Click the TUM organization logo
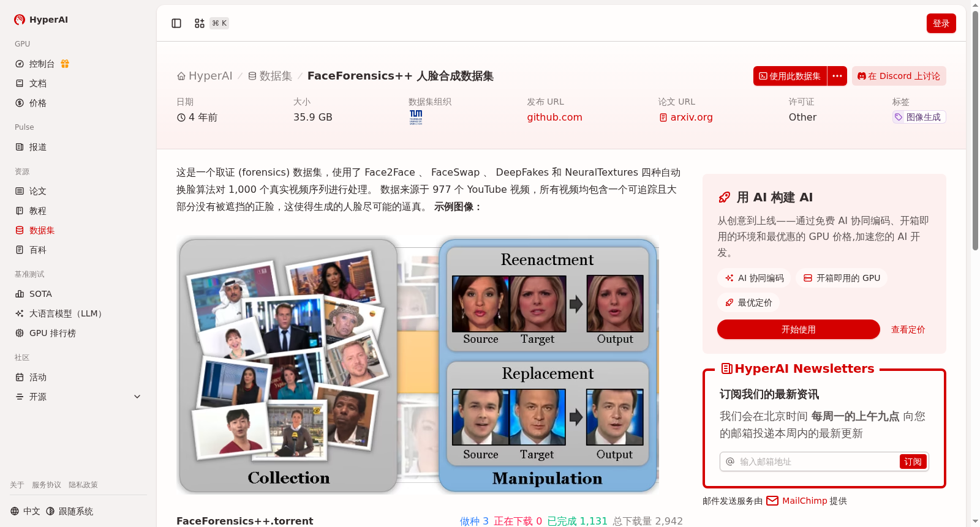Image resolution: width=980 pixels, height=527 pixels. 416,118
